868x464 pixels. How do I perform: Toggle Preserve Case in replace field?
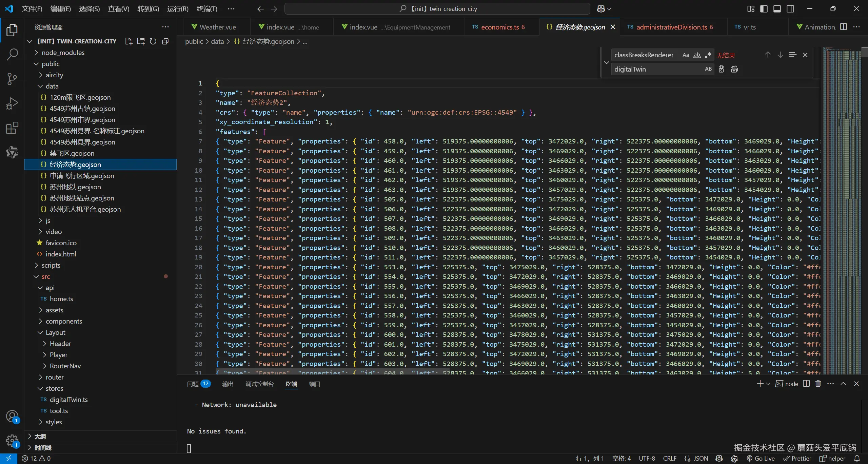click(708, 69)
